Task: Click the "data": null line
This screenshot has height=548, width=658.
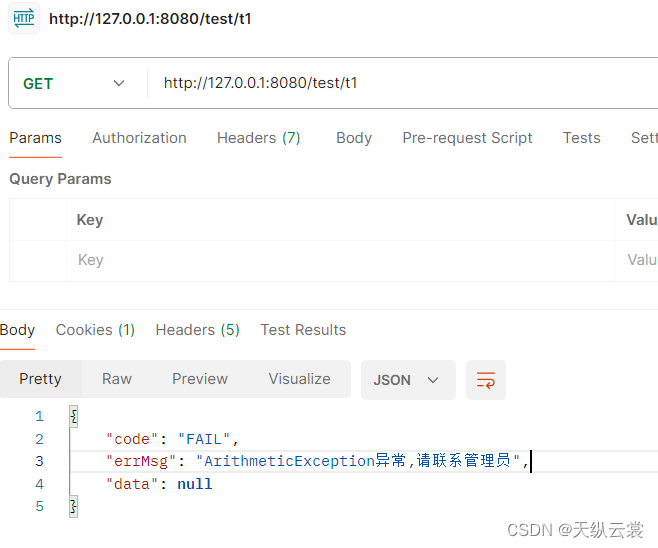Action: [159, 484]
